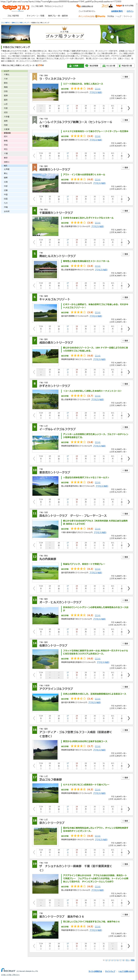Click the Ponta points logo
Image resolution: width=138 pixels, height=980 pixels.
point(100,16)
